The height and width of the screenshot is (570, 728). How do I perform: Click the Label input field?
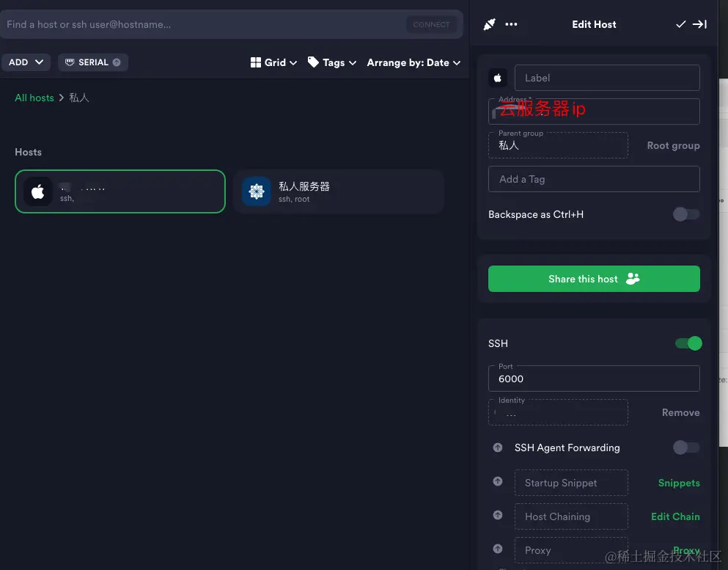[x=607, y=78]
